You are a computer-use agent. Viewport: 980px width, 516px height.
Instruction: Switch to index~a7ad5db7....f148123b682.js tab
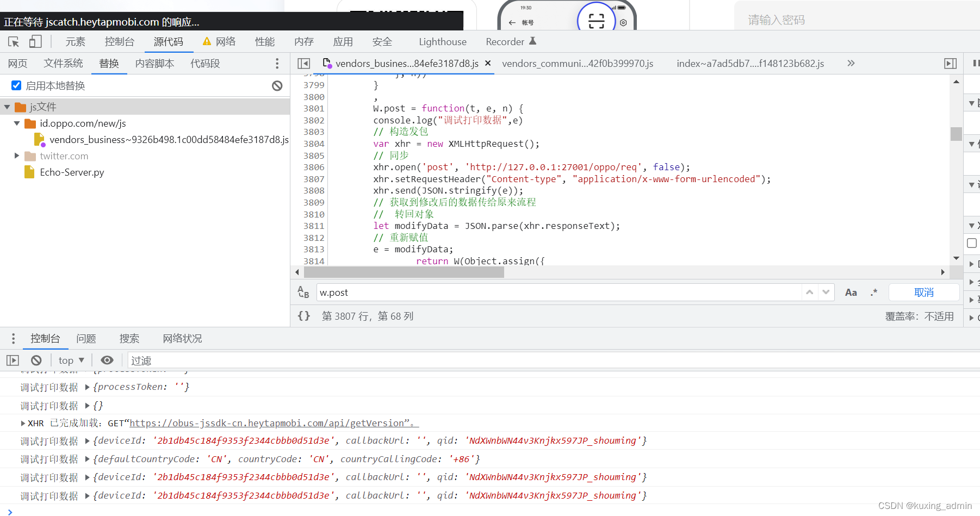tap(750, 64)
